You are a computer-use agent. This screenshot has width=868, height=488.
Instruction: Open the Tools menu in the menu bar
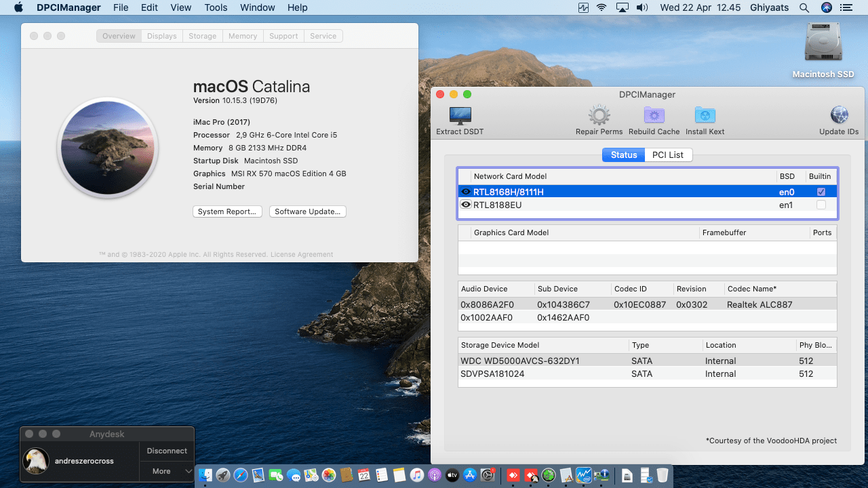(216, 8)
